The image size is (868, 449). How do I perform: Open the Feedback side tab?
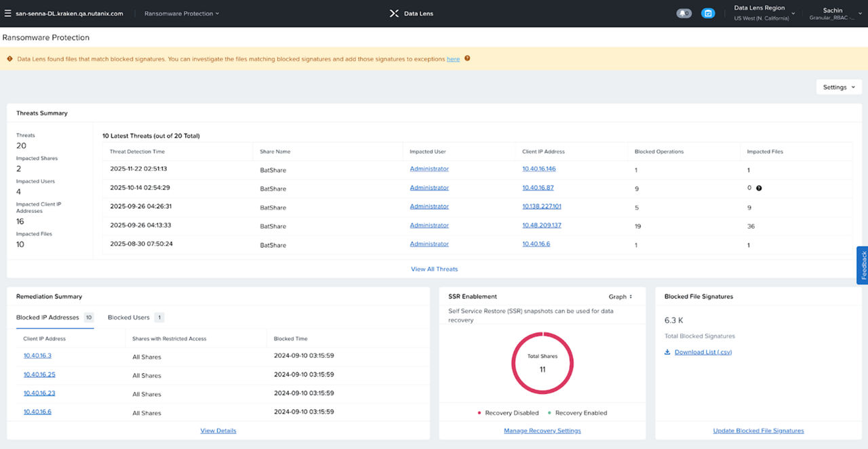[863, 265]
